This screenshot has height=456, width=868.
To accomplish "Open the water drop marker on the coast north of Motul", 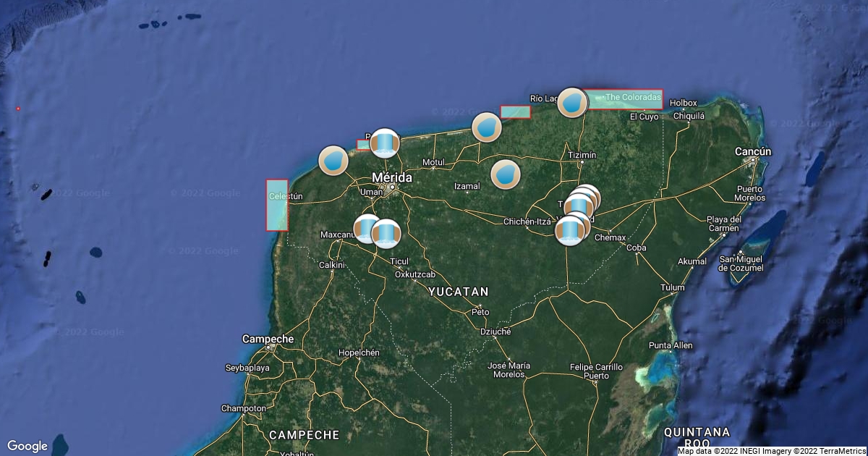I will [x=487, y=127].
